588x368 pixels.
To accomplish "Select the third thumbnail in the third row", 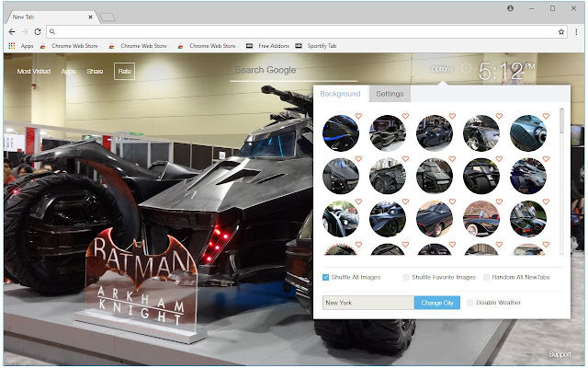I will (435, 219).
